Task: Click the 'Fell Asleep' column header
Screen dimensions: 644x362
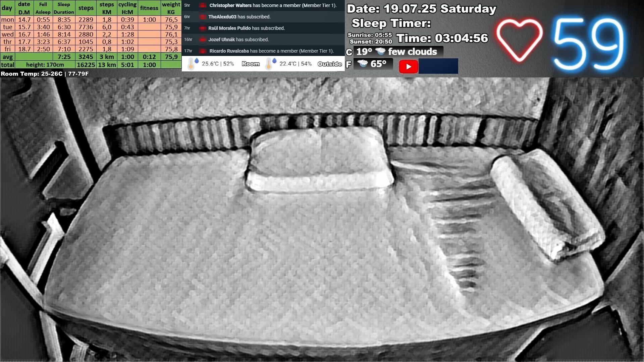Action: [x=43, y=8]
